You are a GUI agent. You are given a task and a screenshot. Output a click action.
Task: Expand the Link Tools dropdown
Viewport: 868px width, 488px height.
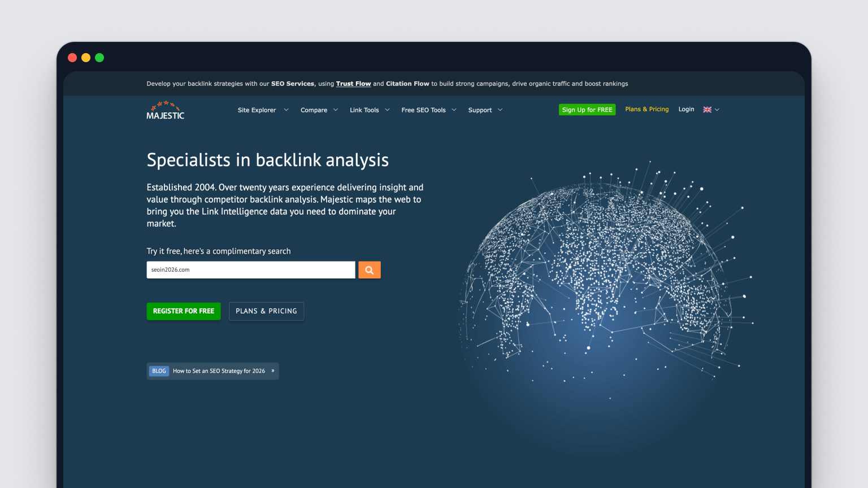pos(368,110)
